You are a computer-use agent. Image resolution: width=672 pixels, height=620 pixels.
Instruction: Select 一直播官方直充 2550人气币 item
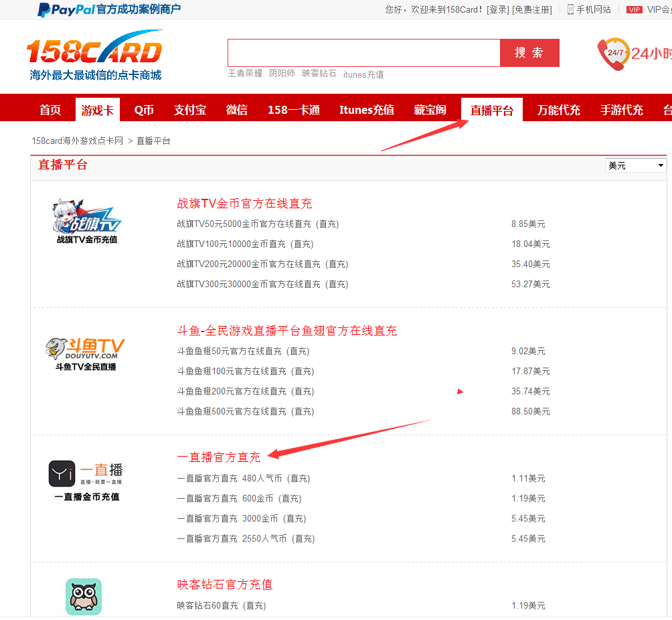pyautogui.click(x=246, y=539)
